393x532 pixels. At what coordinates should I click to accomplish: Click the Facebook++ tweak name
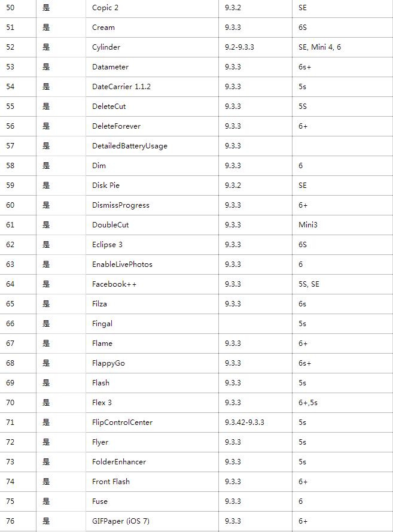[114, 284]
